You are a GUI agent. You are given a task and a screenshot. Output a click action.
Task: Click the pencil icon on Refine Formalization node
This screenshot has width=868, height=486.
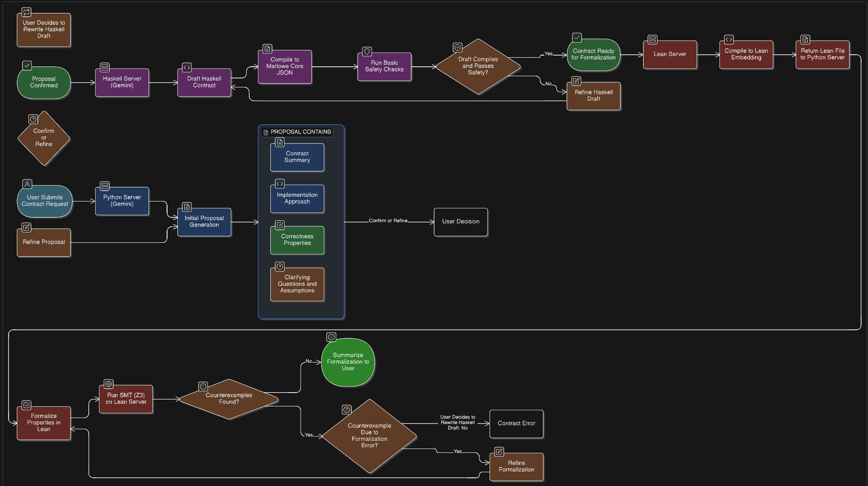(x=499, y=452)
